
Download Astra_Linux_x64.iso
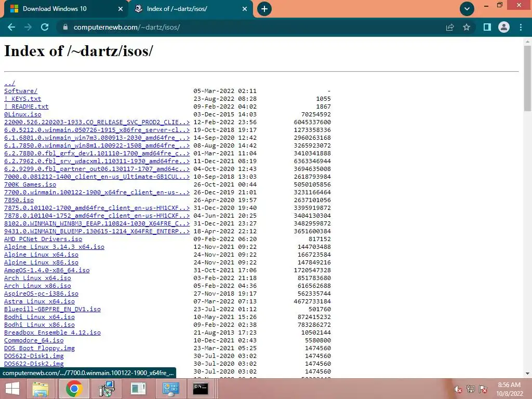(x=39, y=302)
